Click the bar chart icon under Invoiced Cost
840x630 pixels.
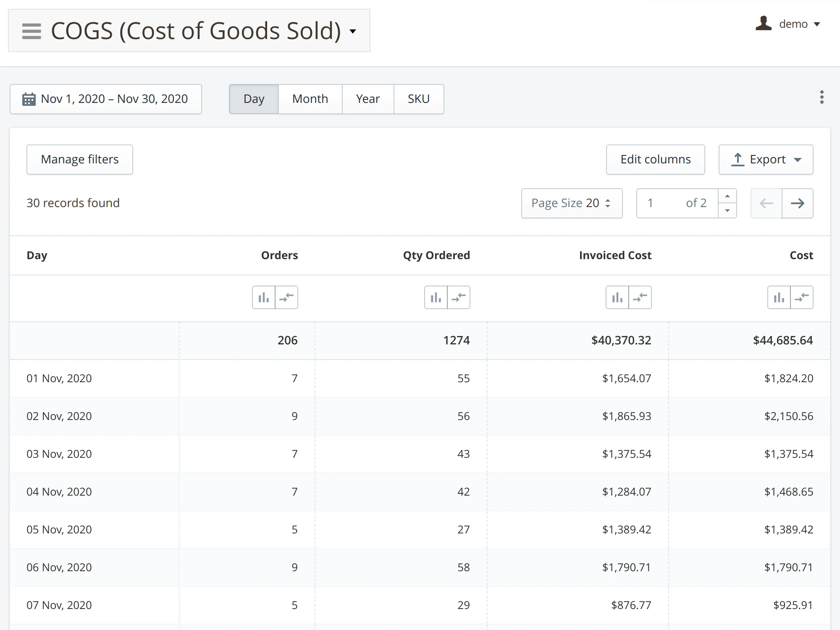click(617, 297)
